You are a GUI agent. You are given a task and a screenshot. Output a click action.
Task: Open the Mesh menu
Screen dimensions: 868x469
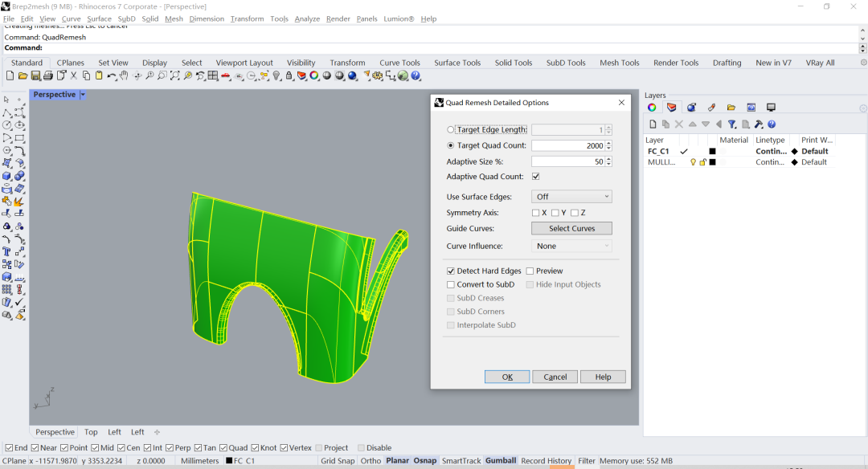point(174,18)
